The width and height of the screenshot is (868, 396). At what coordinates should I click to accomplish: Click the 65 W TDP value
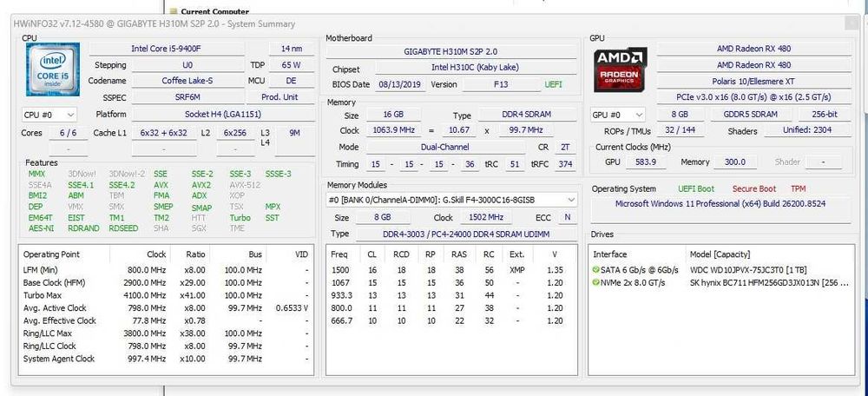[x=291, y=65]
